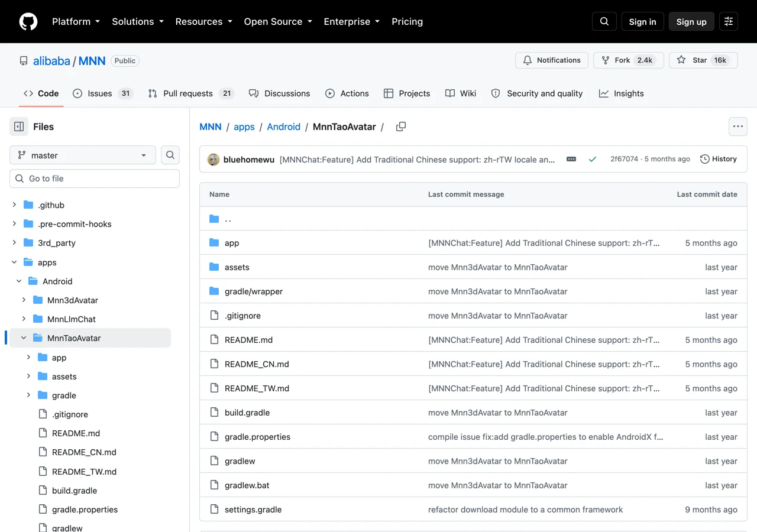Viewport: 757px width, 532px height.
Task: Click the Sign up button
Action: click(691, 21)
